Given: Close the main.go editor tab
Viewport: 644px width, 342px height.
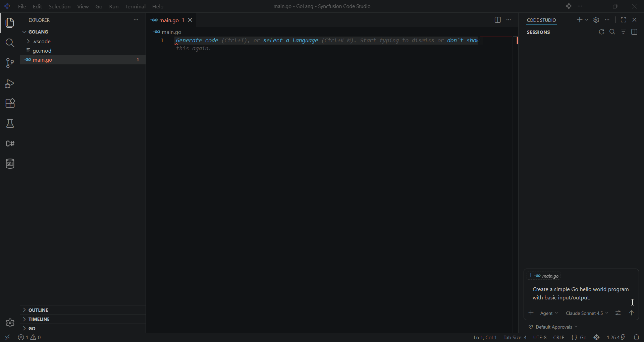Looking at the screenshot, I should [x=190, y=20].
